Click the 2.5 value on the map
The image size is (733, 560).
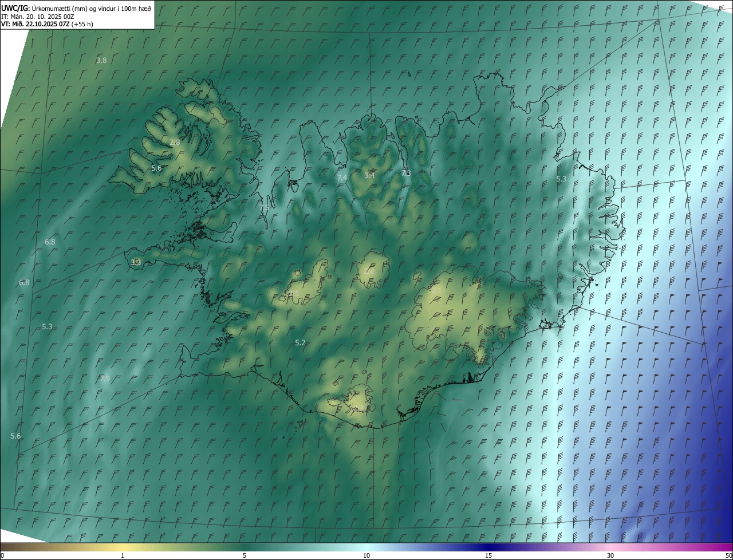tap(294, 294)
